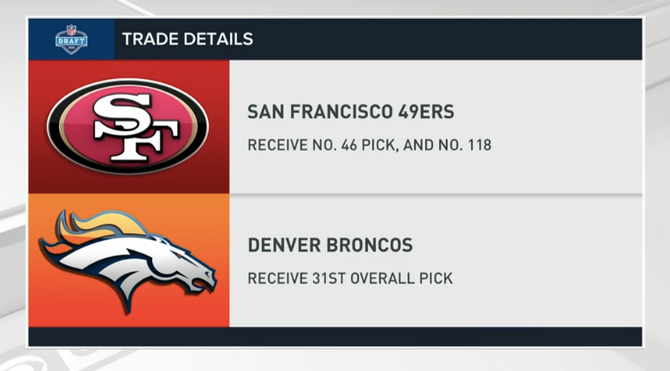Pick the red 49ers background panel
The width and height of the screenshot is (670, 371).
click(x=129, y=127)
